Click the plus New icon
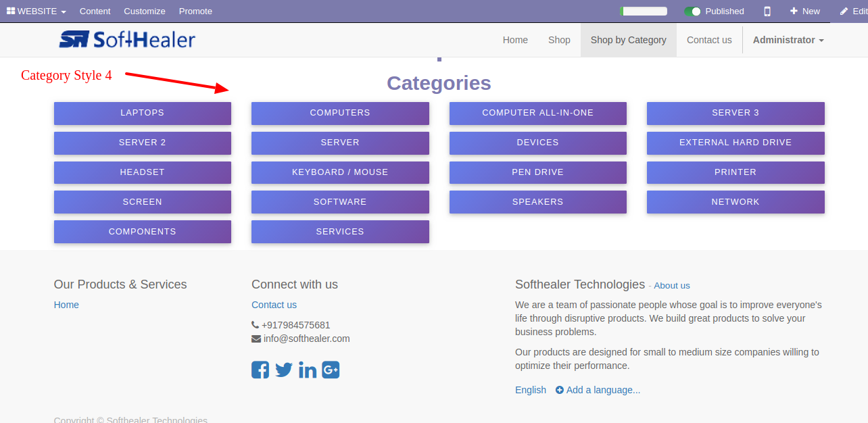Screen dimensions: 868x423 794,11
